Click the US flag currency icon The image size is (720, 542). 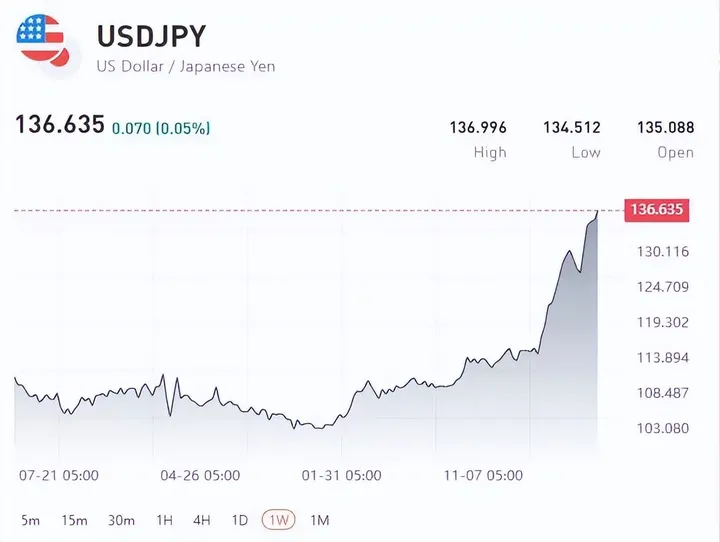tap(42, 40)
